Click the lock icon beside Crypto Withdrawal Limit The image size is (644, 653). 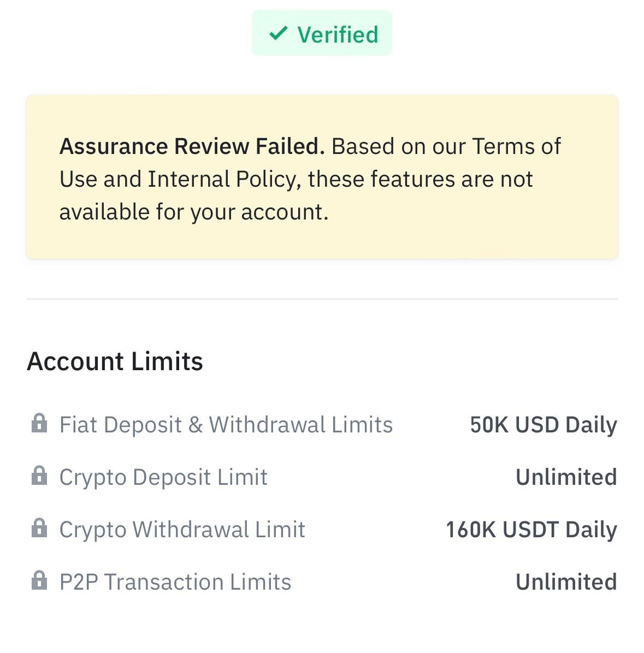coord(39,529)
